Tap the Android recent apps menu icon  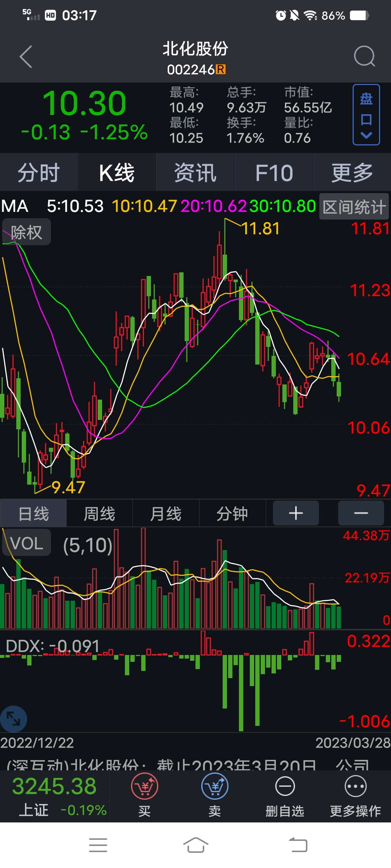98,845
